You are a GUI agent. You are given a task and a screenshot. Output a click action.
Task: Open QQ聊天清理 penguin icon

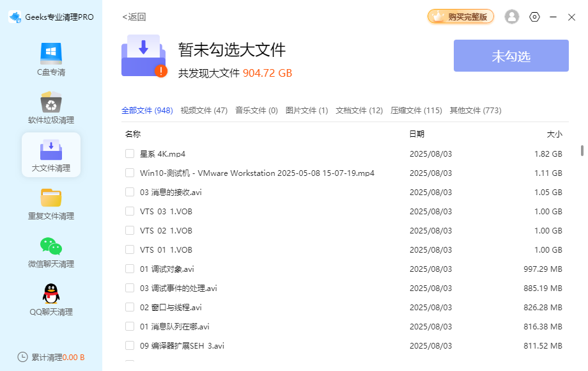[x=51, y=294]
